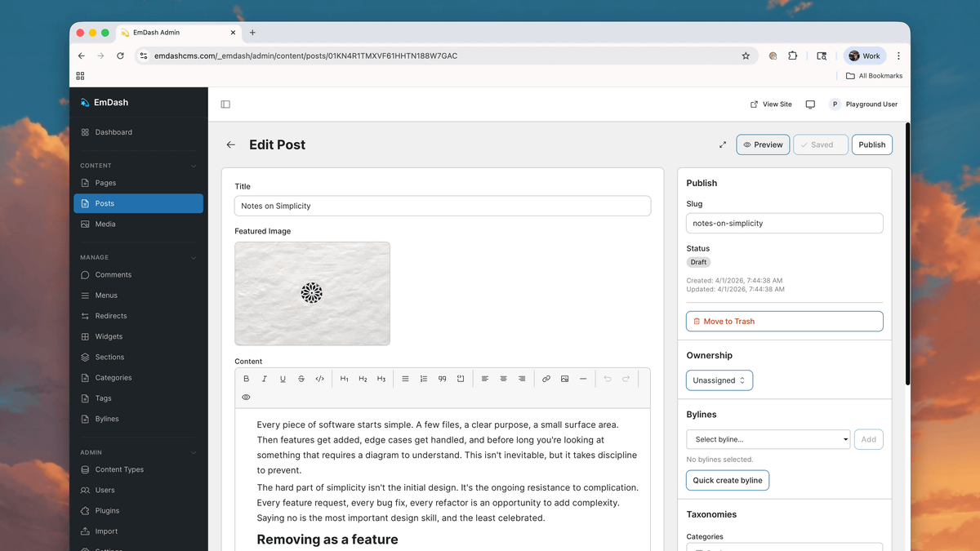Screen dimensions: 980x551
Task: Open All Bookmarks folder
Action: tap(874, 76)
